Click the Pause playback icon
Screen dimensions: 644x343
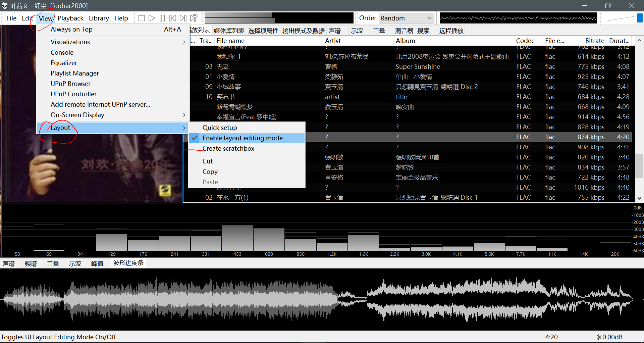click(x=162, y=18)
